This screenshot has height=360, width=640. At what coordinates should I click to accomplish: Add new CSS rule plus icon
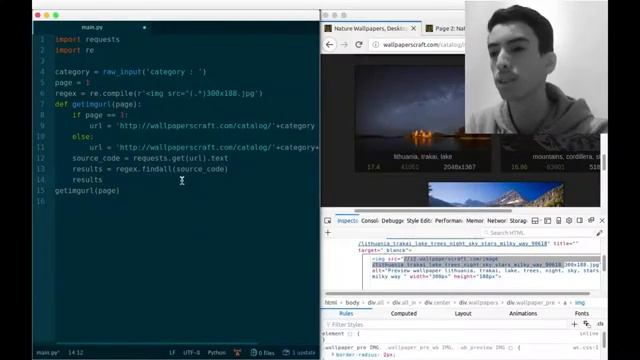(x=574, y=324)
